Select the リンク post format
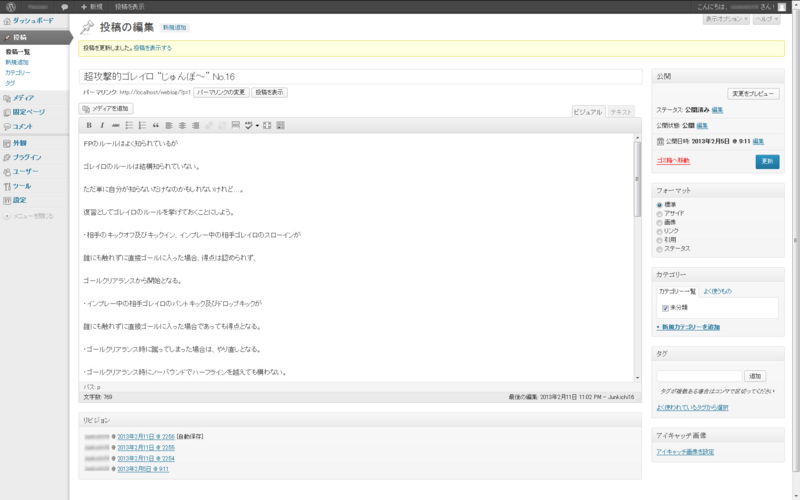The image size is (800, 500). click(659, 232)
